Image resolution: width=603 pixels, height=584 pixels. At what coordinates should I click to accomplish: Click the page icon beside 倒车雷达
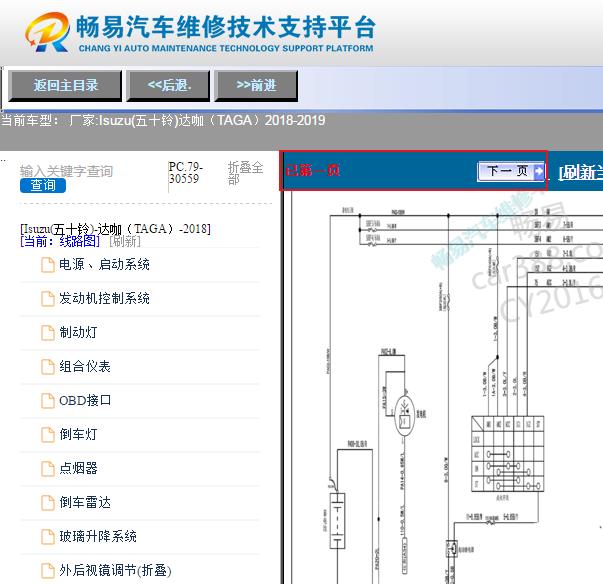48,503
